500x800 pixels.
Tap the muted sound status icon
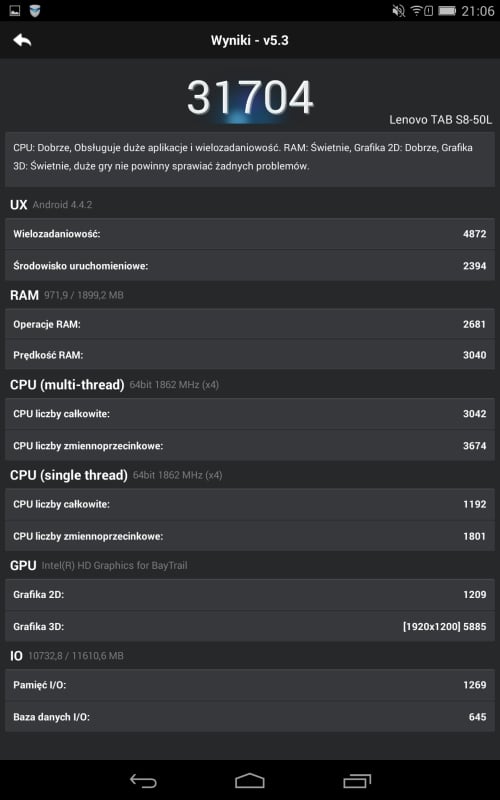[x=398, y=11]
